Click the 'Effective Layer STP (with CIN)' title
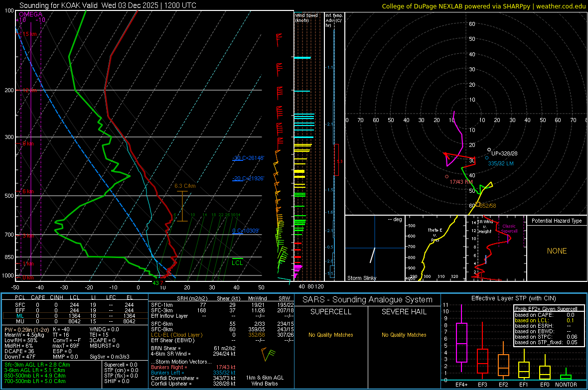This screenshot has height=390, width=588. pos(514,298)
